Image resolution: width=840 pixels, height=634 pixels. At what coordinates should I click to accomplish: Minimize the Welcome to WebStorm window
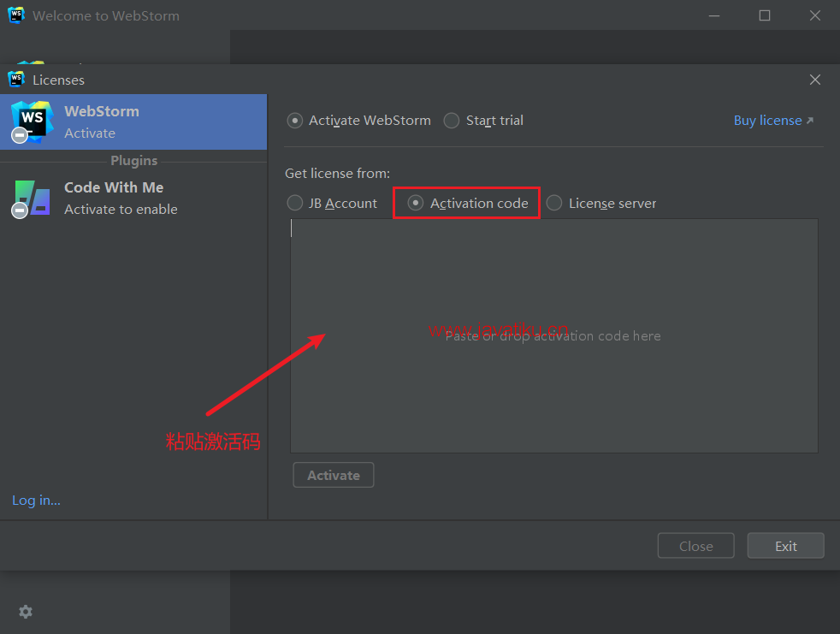coord(714,15)
